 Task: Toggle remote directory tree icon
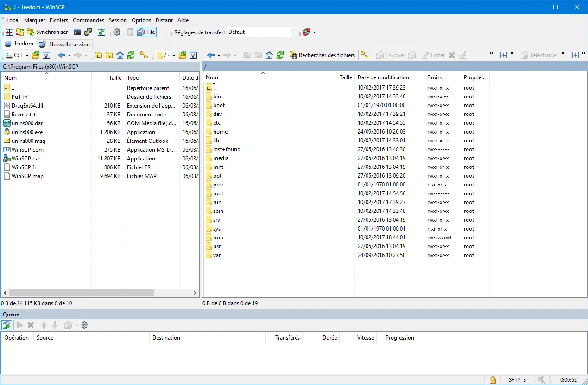tap(365, 55)
